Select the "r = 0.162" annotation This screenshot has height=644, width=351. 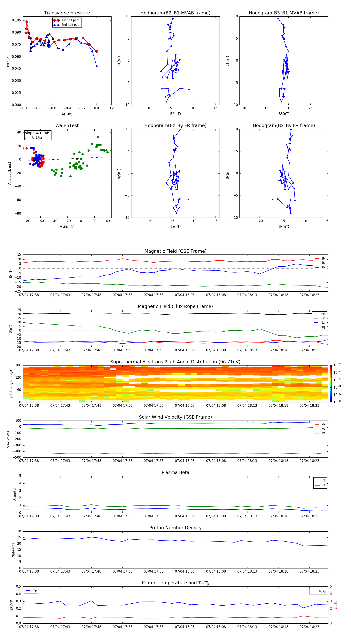34,137
